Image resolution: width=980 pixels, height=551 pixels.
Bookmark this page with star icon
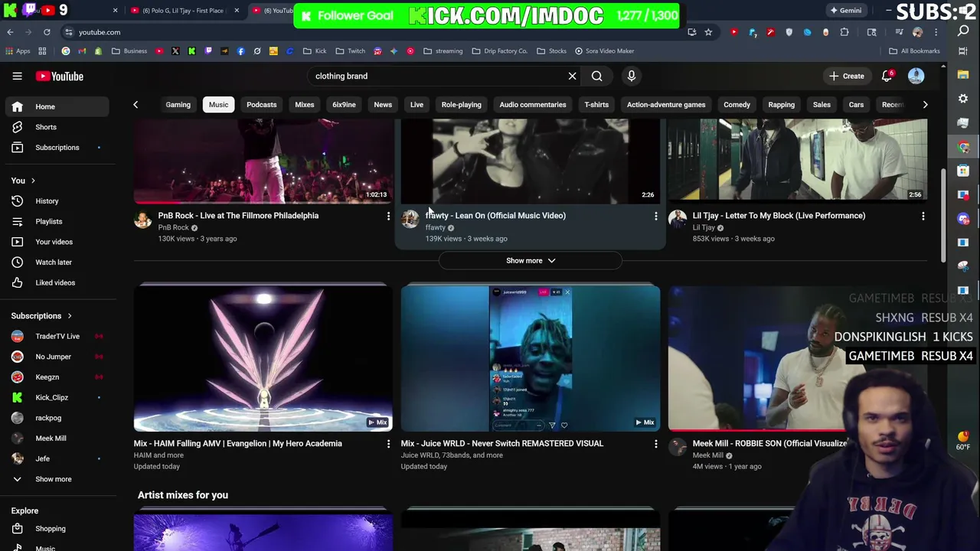[708, 32]
